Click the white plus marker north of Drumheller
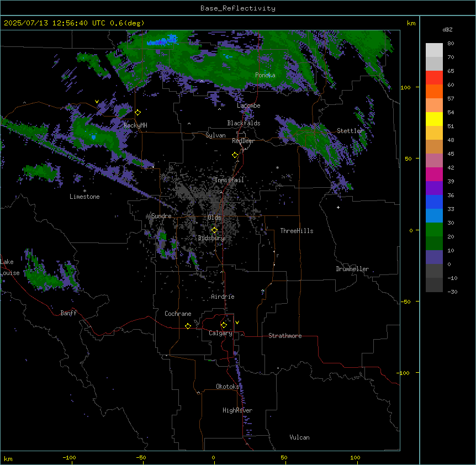Viewport: 476px width, 465px height. click(338, 207)
